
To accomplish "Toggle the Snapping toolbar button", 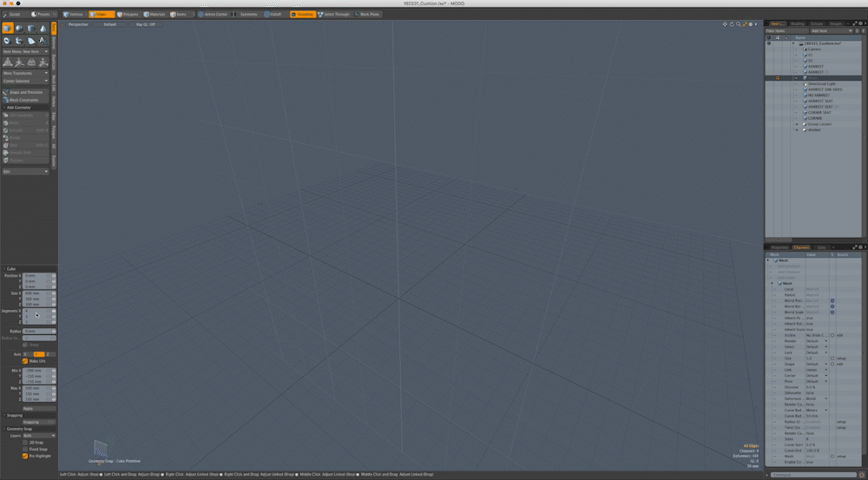I will pos(302,15).
